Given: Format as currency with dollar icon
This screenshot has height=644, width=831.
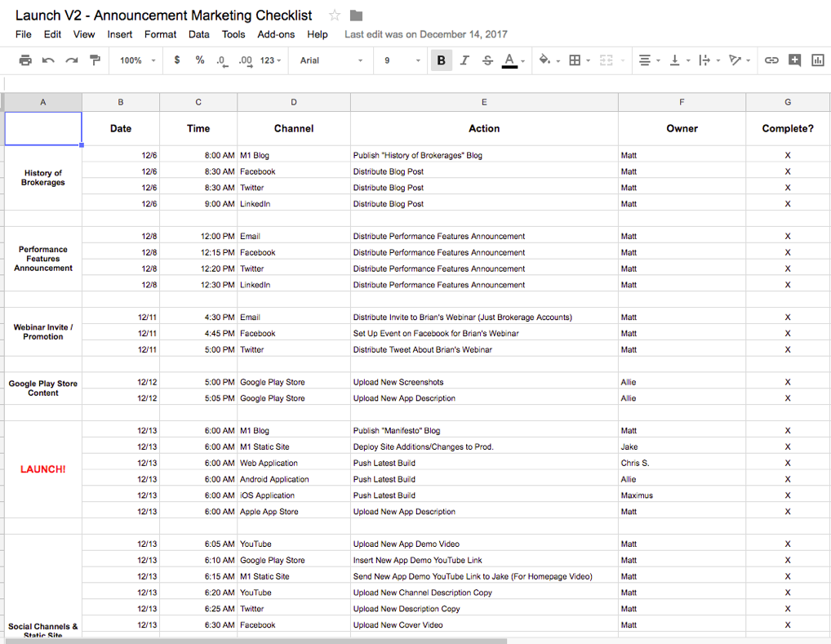Looking at the screenshot, I should (177, 60).
